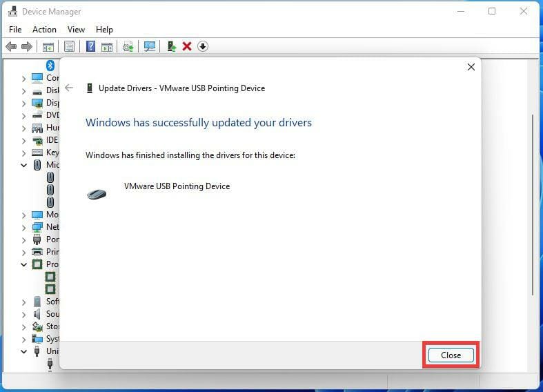The height and width of the screenshot is (392, 543).
Task: Select the Keyboards category icon
Action: pos(37,153)
